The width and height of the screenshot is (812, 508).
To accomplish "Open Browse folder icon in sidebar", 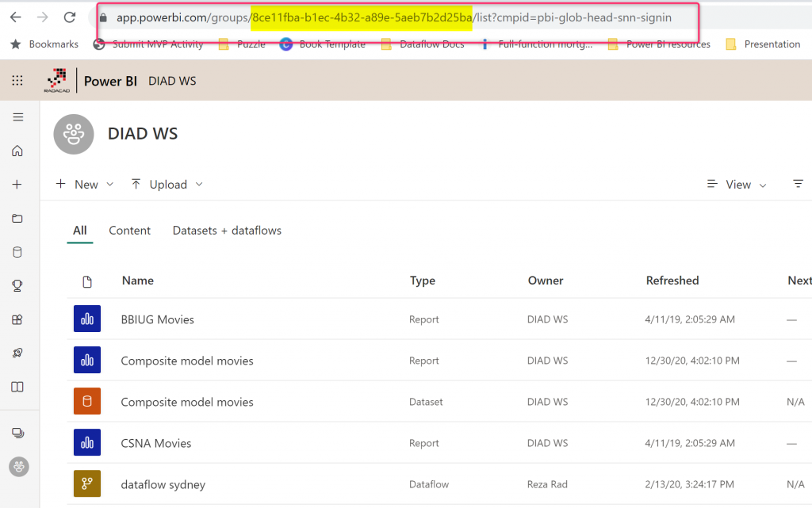I will click(x=17, y=219).
